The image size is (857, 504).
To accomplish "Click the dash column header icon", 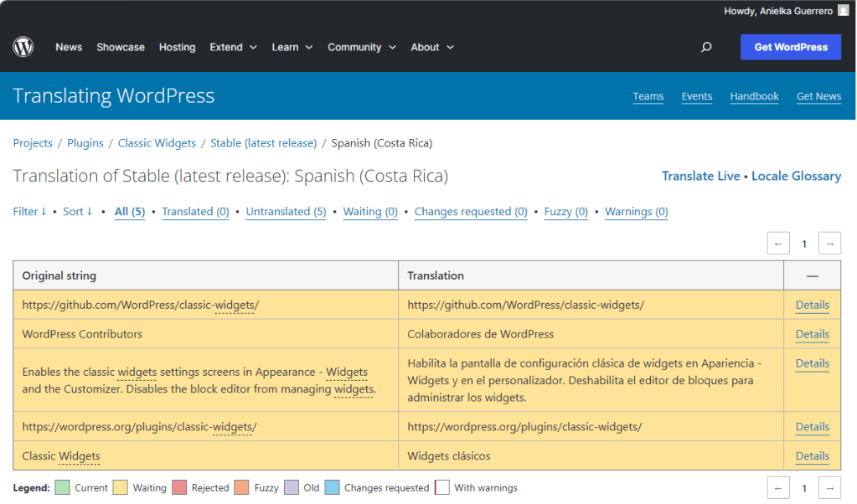I will [x=812, y=275].
